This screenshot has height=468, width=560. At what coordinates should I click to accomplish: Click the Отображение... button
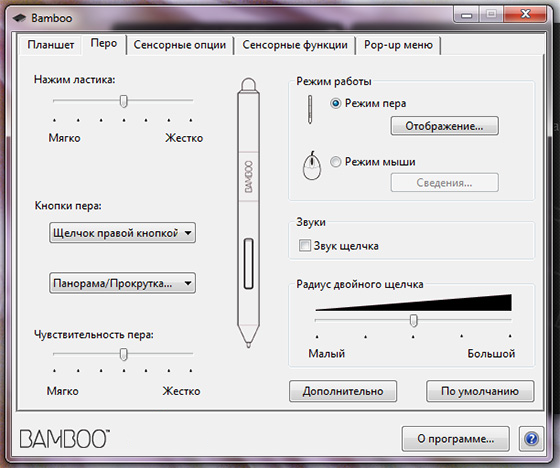point(444,126)
